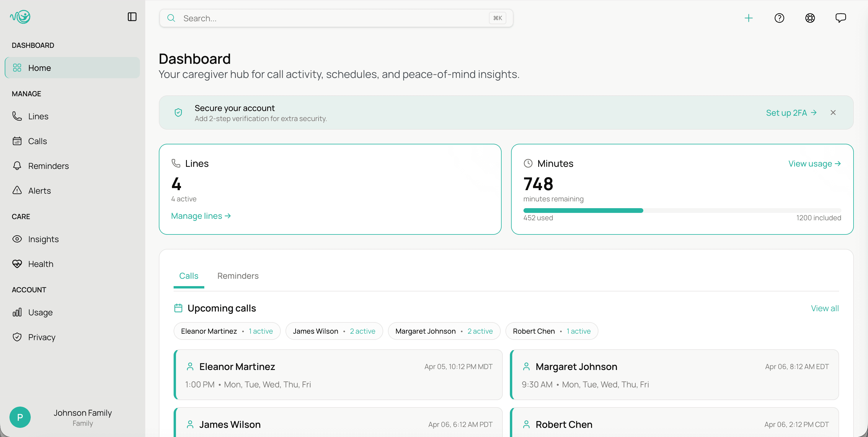Open the chat feedback icon
The width and height of the screenshot is (868, 437).
coord(841,18)
